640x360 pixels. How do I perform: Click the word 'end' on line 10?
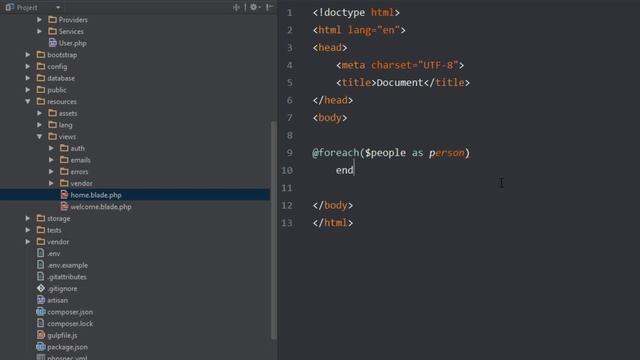click(x=344, y=170)
